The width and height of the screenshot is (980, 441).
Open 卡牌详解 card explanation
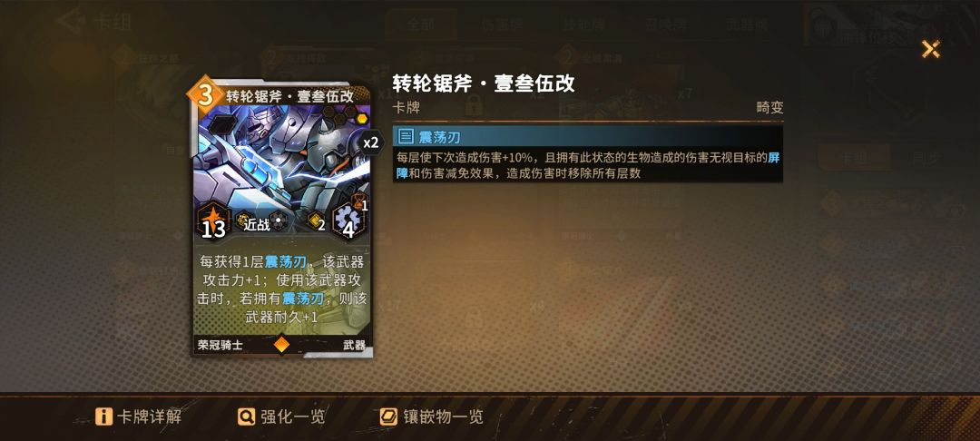click(x=138, y=416)
